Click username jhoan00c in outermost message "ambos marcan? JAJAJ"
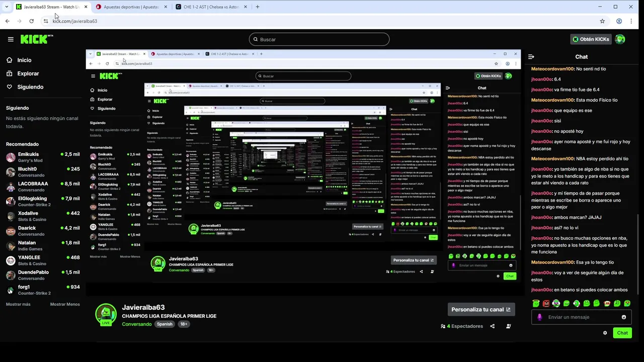This screenshot has width=644, height=362. (x=542, y=217)
